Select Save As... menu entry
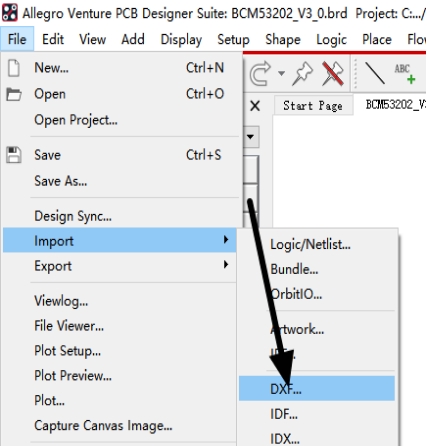Image resolution: width=427 pixels, height=446 pixels. [121, 181]
